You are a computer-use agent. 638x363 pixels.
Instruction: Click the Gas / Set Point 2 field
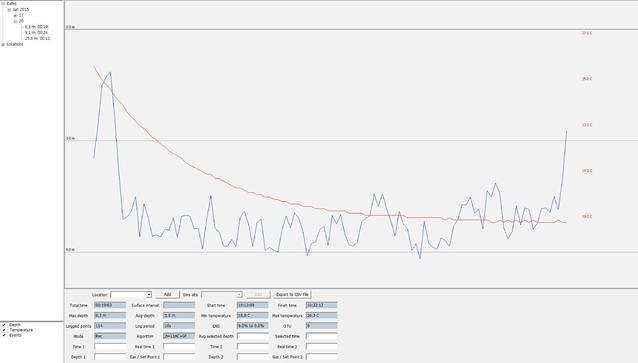click(321, 357)
